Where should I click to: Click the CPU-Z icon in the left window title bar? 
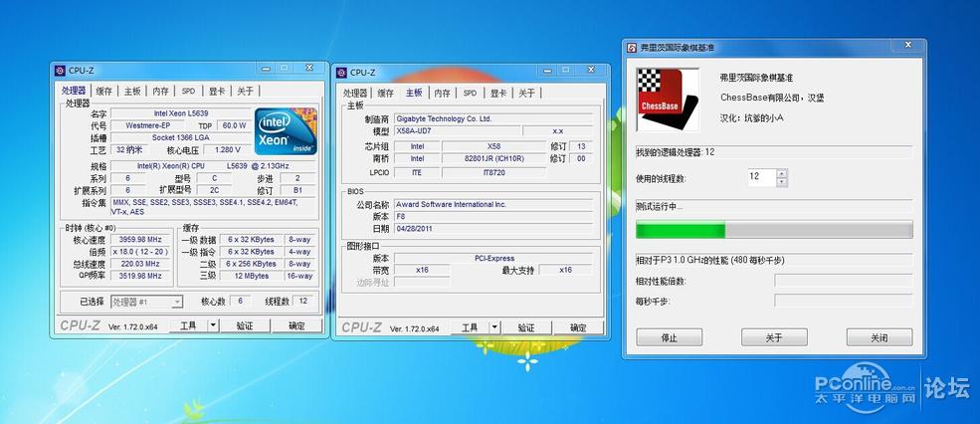[x=60, y=71]
